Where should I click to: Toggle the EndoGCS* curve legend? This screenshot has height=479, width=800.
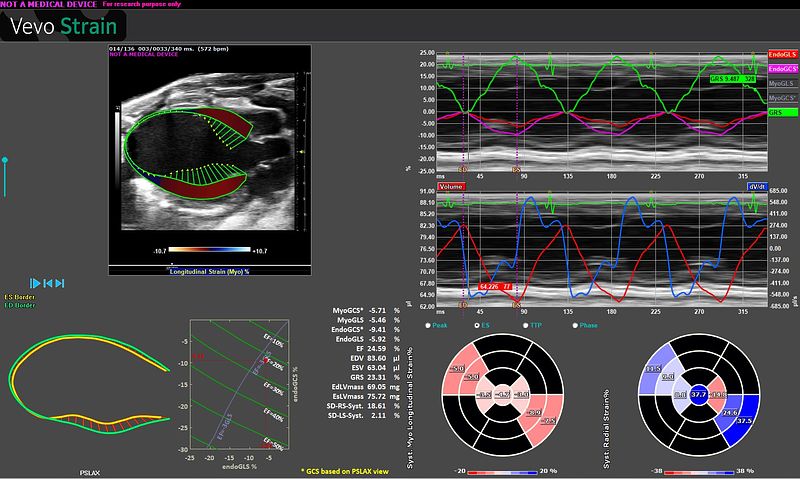tap(782, 67)
